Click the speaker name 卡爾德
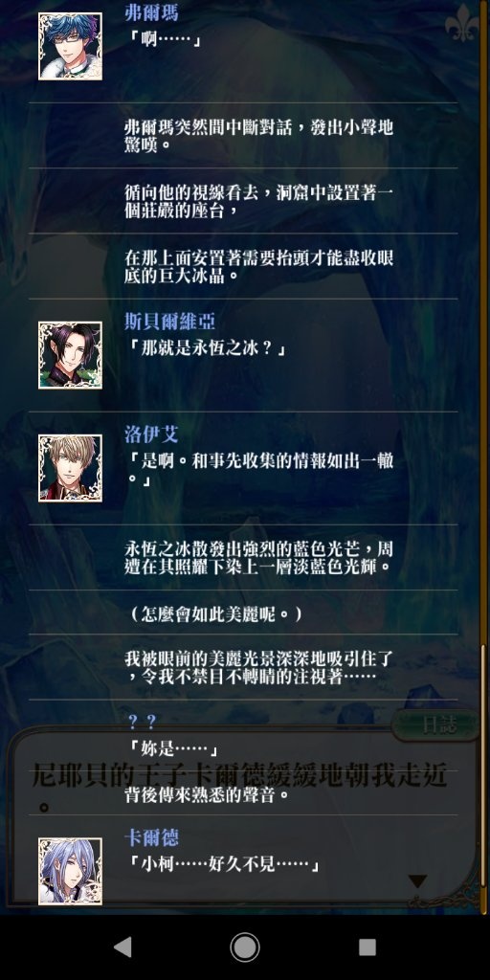Viewport: 490px width, 980px height. tap(151, 838)
